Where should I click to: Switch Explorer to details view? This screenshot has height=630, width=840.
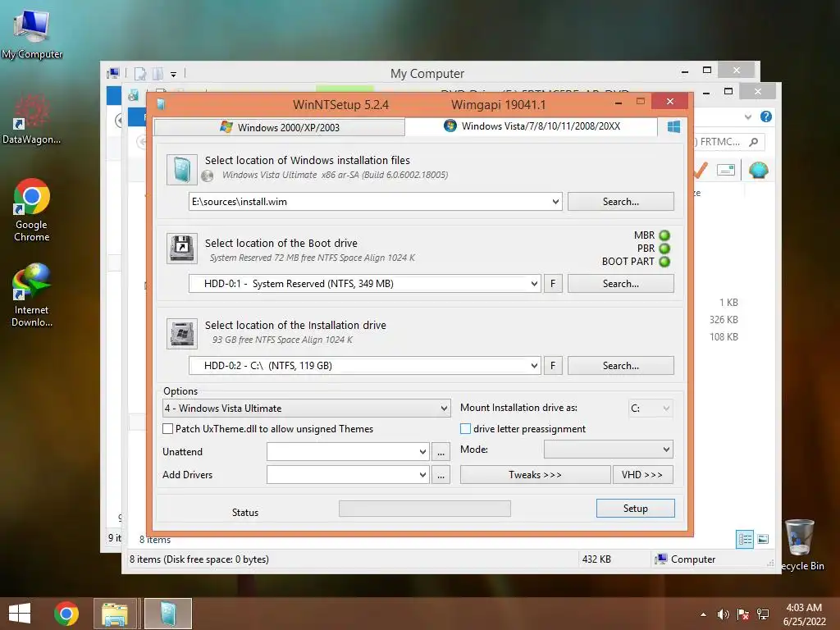[745, 540]
